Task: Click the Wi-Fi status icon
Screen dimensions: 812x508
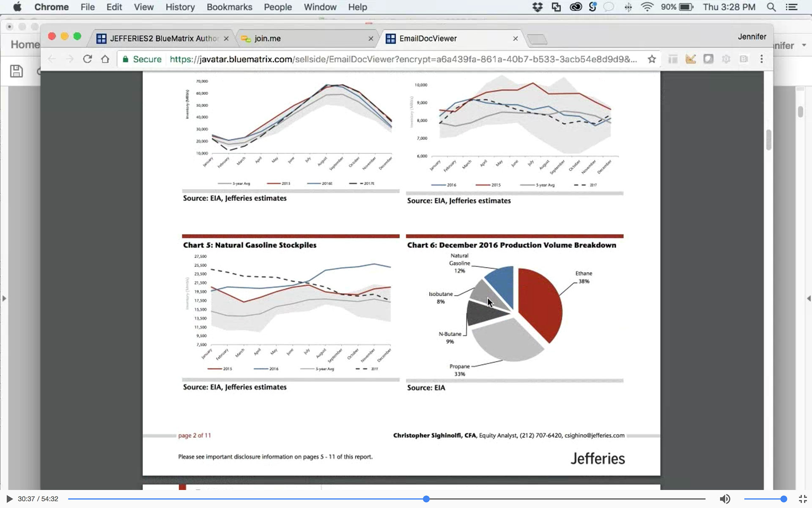Action: tap(647, 7)
